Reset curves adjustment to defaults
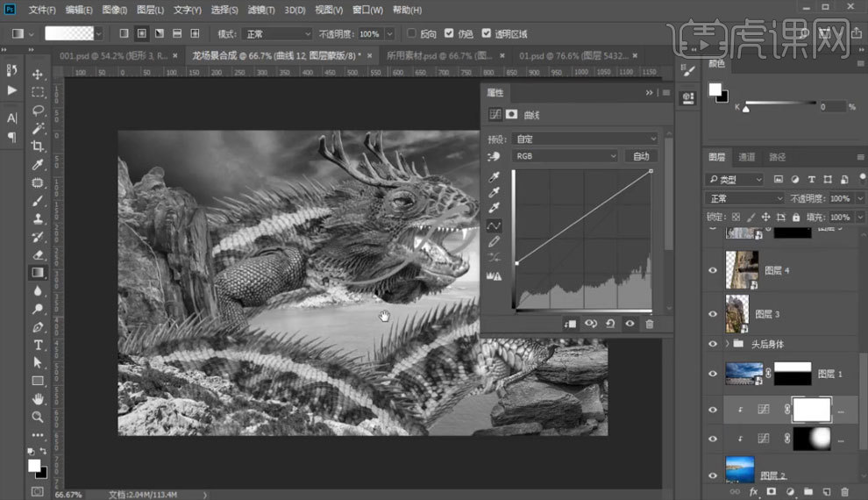Screen dimensions: 868x500 [610, 324]
